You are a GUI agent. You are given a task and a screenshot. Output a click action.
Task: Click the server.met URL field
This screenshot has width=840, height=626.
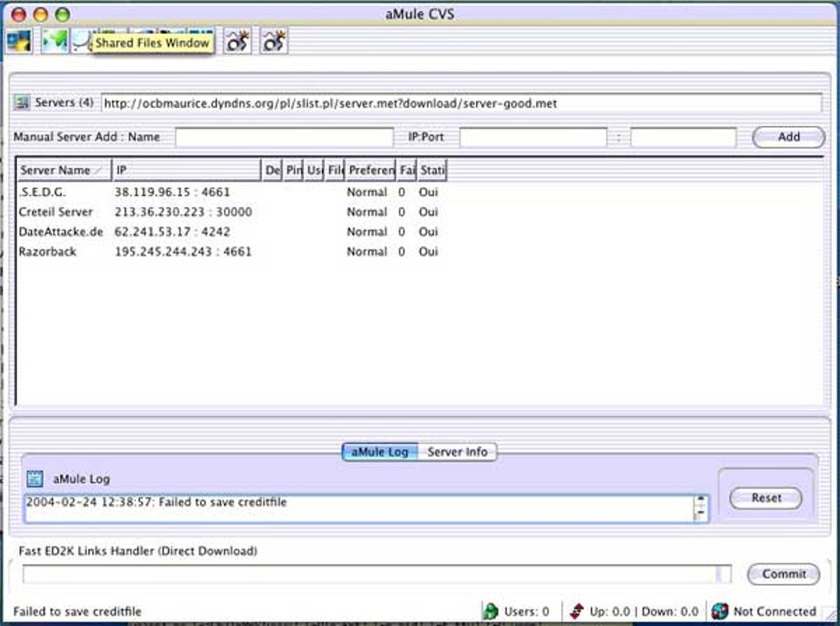[461, 103]
